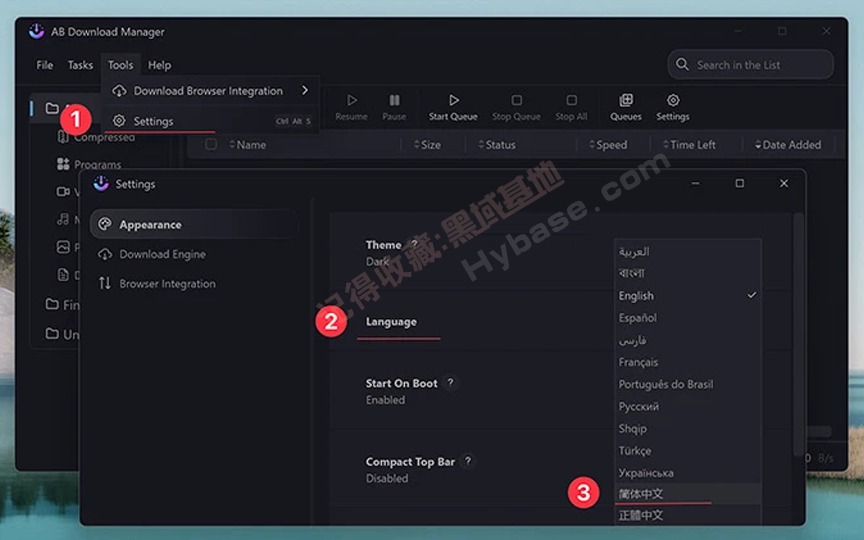This screenshot has width=864, height=540.
Task: Click the Appearance palette icon
Action: (105, 224)
